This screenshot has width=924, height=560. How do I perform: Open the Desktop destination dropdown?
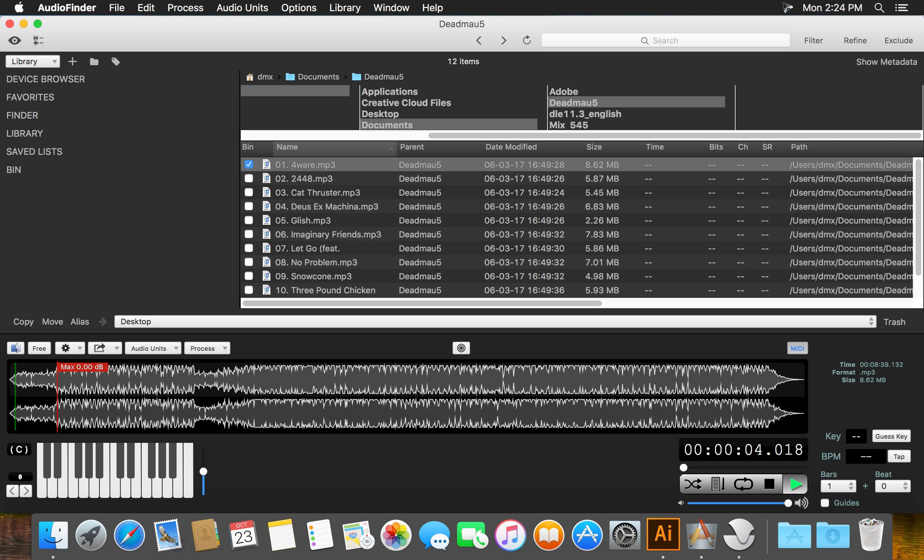[494, 321]
